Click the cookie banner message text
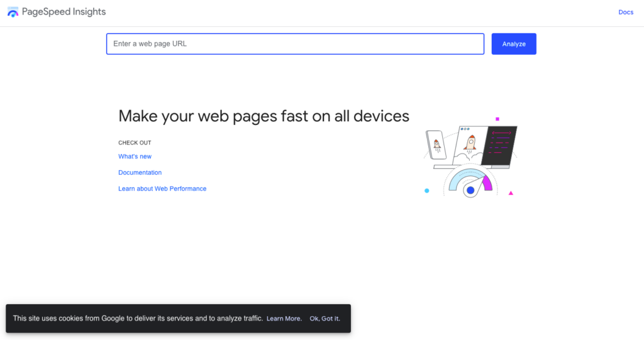Screen dimensions: 644x340 click(x=138, y=318)
